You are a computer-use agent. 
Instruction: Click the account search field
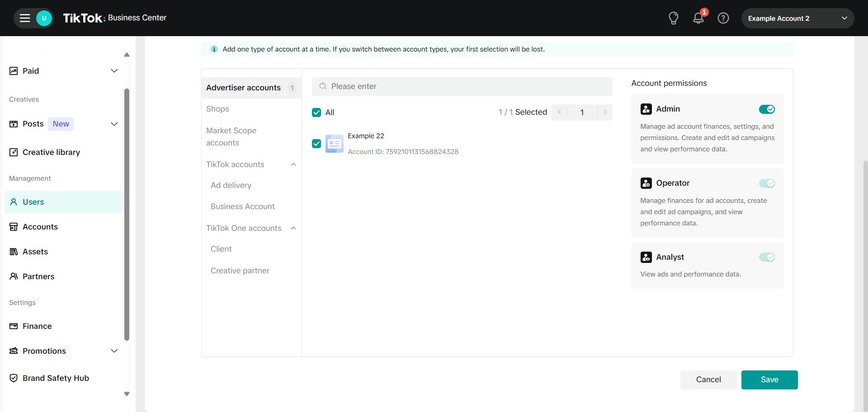(x=462, y=86)
